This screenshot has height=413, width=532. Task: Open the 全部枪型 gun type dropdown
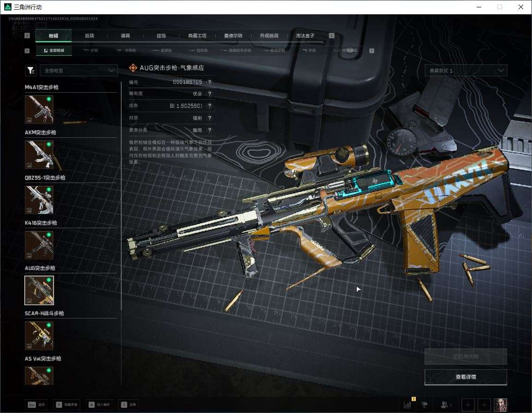(79, 70)
